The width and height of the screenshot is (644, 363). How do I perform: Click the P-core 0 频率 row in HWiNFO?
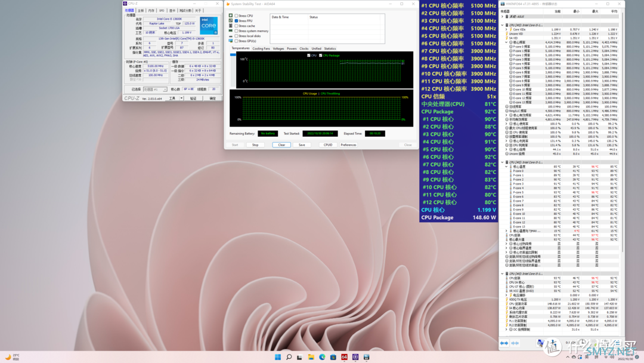click(x=559, y=47)
